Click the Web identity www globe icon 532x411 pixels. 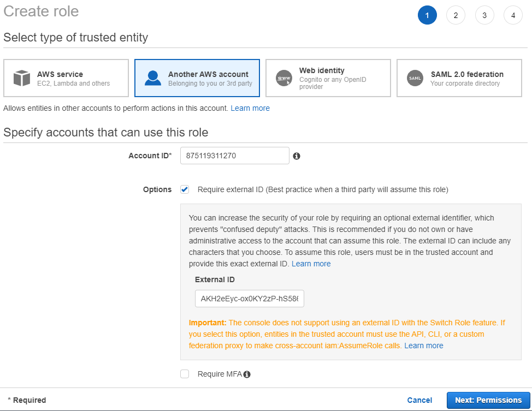[x=284, y=78]
